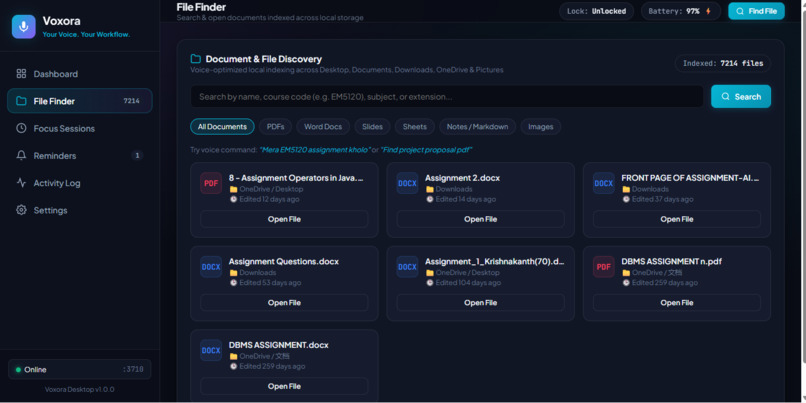Click the Find File button in header
The height and width of the screenshot is (403, 806).
tap(756, 11)
